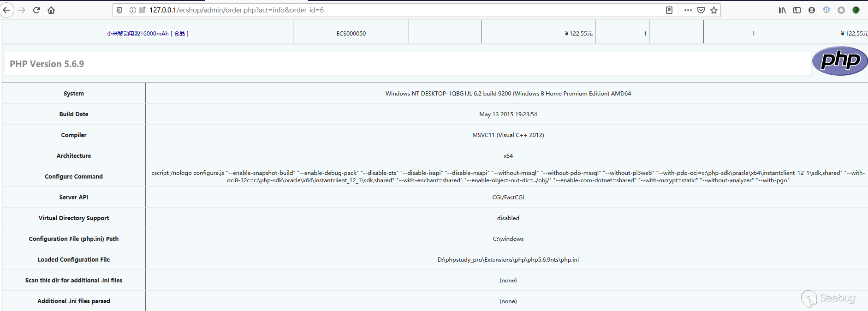Reload the current page
Viewport: 868px width, 311px height.
click(36, 10)
